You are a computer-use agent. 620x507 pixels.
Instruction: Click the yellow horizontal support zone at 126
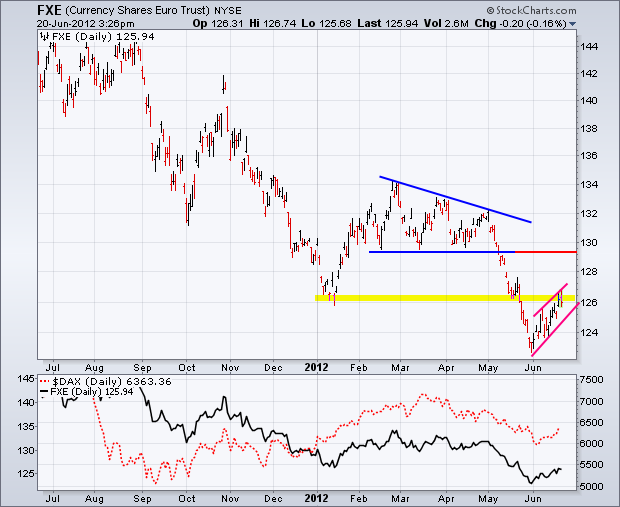pos(444,298)
